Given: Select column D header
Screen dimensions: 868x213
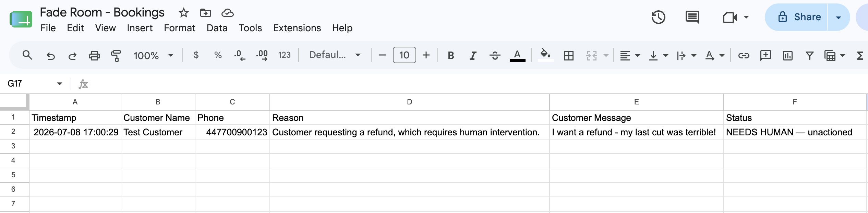Looking at the screenshot, I should (409, 102).
